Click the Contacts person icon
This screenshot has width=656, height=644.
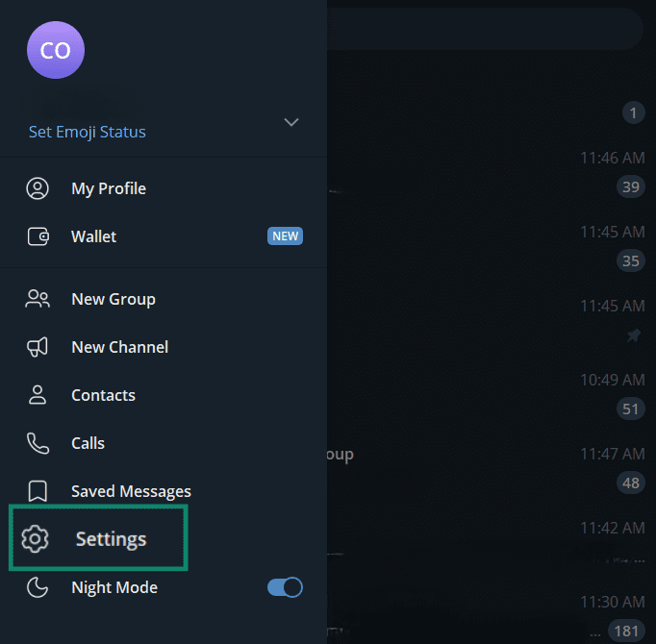[38, 395]
